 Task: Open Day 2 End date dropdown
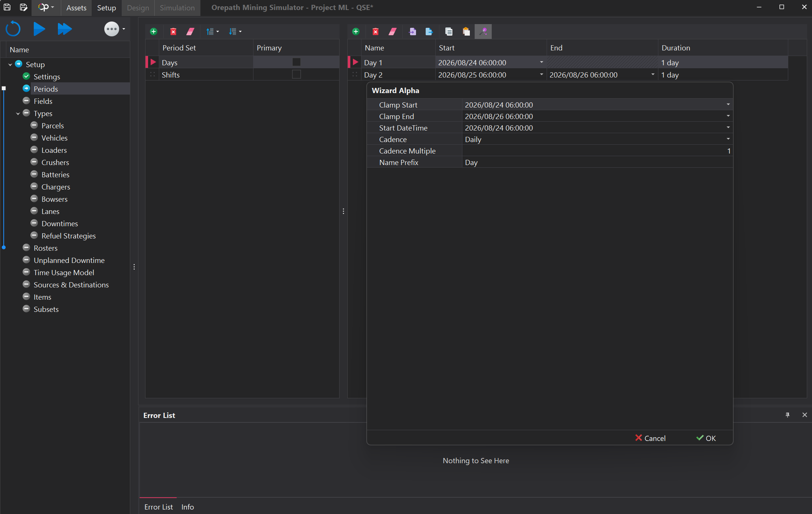click(x=653, y=75)
